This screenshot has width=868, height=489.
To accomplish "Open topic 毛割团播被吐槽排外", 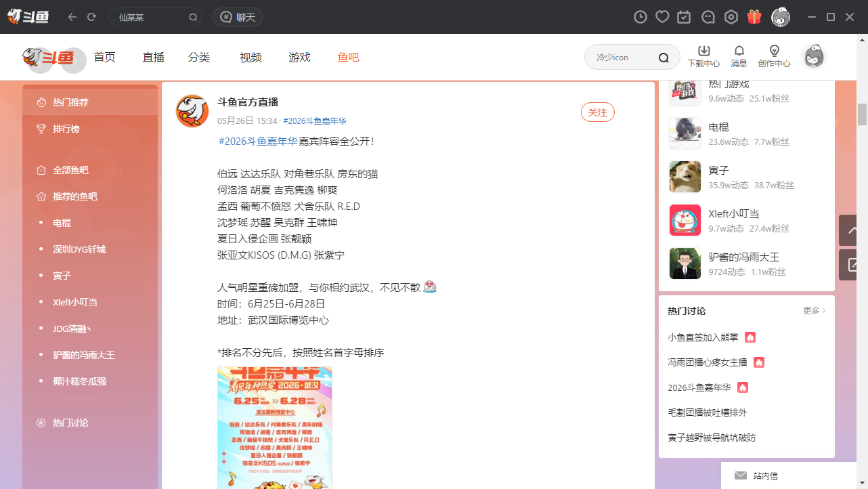I will (708, 412).
